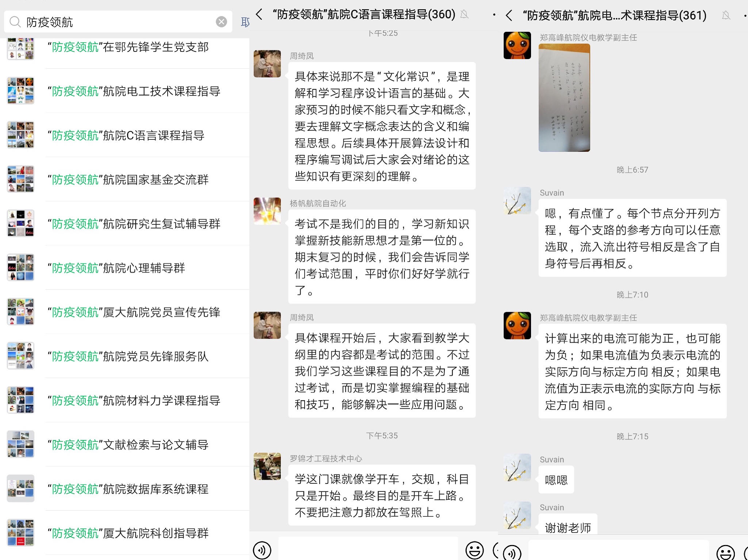Select 航院C语言课程指导 group result
Viewport: 748px width, 560px height.
tap(125, 135)
